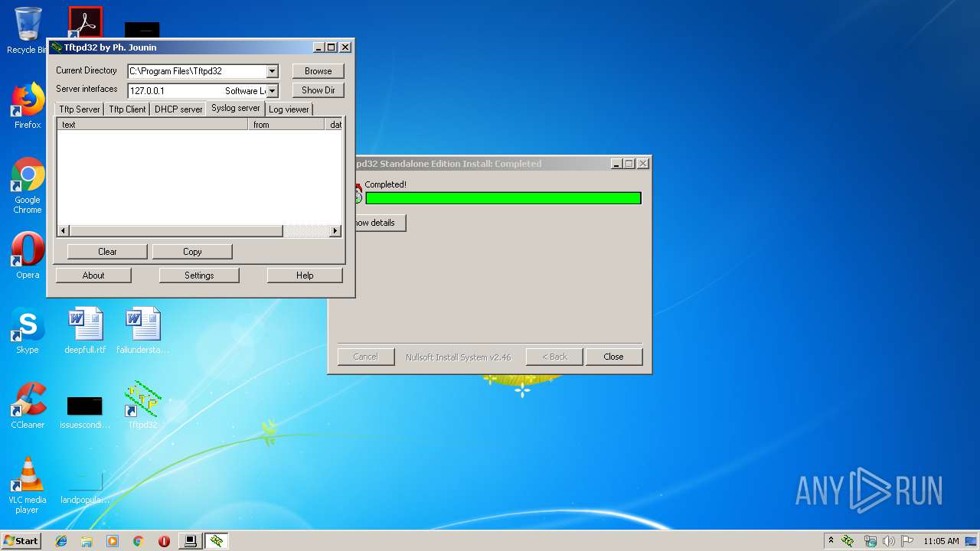The height and width of the screenshot is (551, 980).
Task: Click the clock in system tray
Action: pos(941,541)
